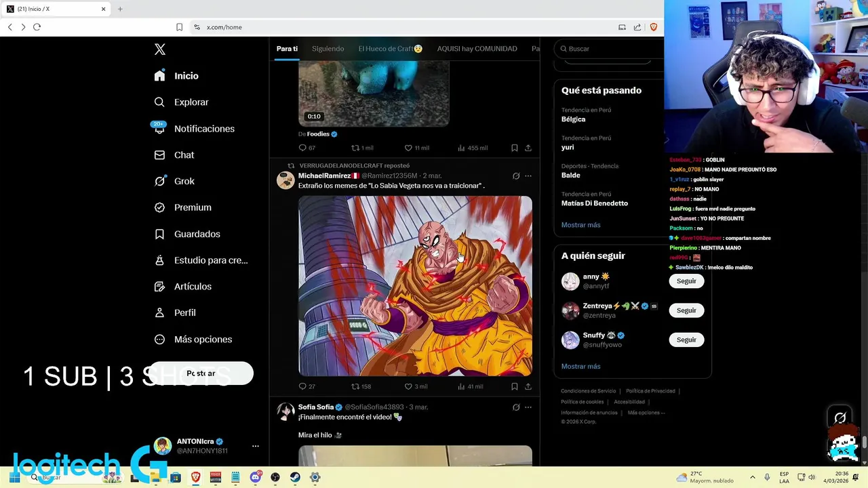Click Mostrar más under Qué está pasando

(580, 225)
